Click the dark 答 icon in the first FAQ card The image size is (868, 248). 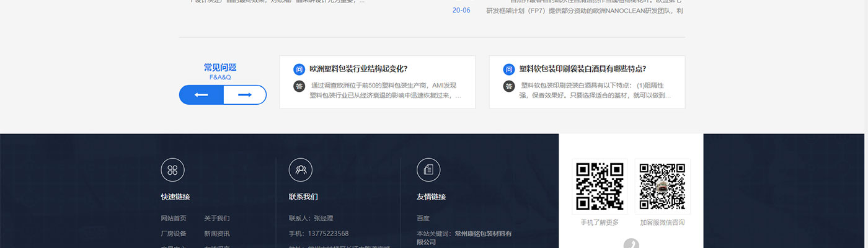[299, 86]
